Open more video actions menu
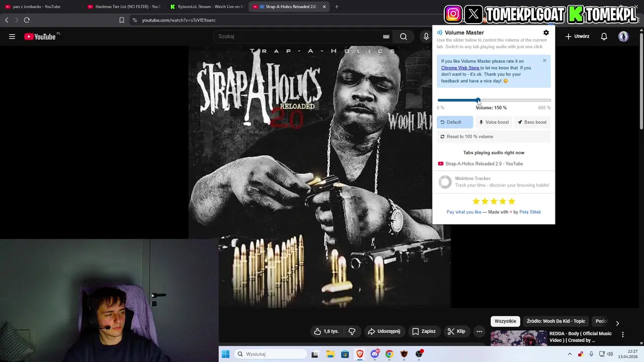 479,331
